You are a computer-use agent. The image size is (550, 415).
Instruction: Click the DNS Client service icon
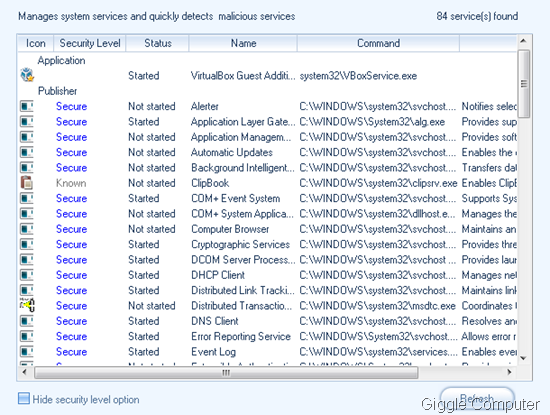(x=27, y=321)
